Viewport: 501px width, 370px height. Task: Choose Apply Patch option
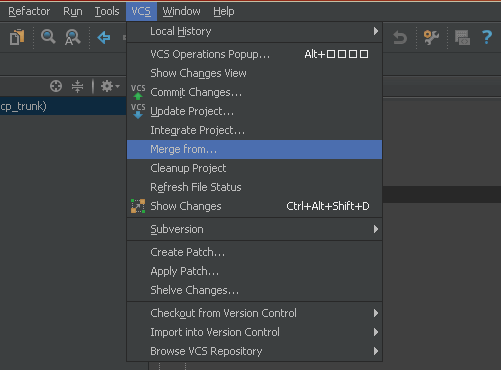254,271
